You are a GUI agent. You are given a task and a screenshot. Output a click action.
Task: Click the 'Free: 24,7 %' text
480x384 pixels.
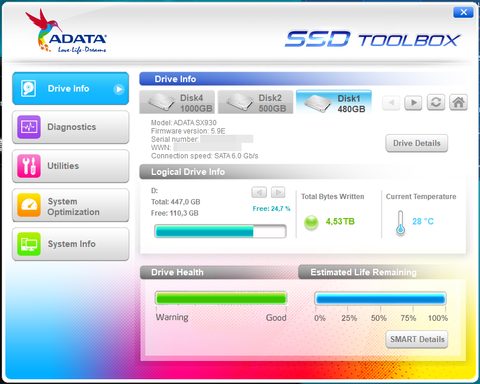click(271, 209)
